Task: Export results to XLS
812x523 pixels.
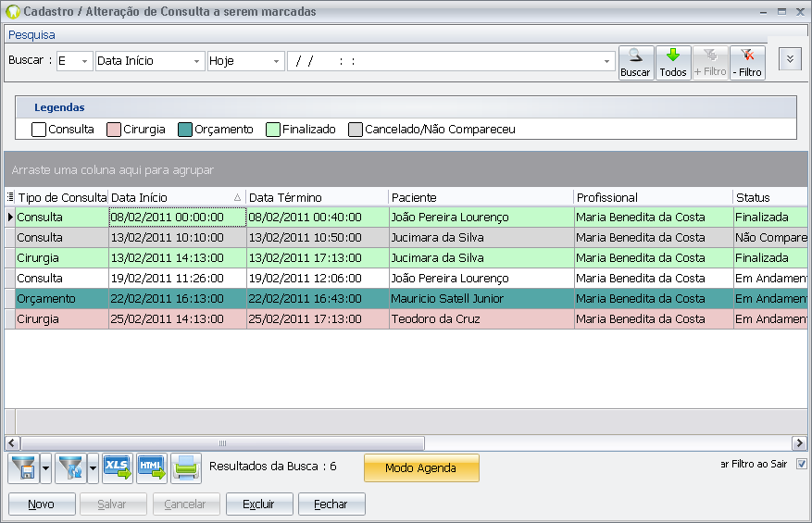Action: click(x=118, y=468)
